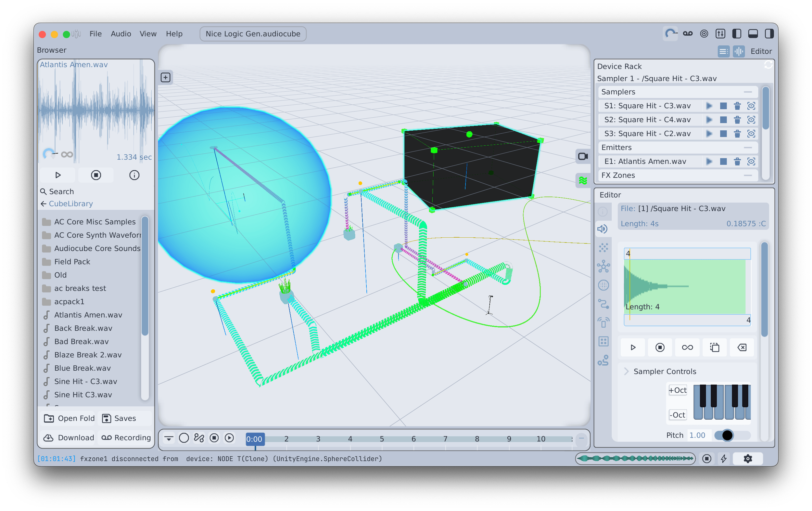Viewport: 812px width, 511px height.
Task: Delete sampler S2 with trash icon
Action: point(737,120)
